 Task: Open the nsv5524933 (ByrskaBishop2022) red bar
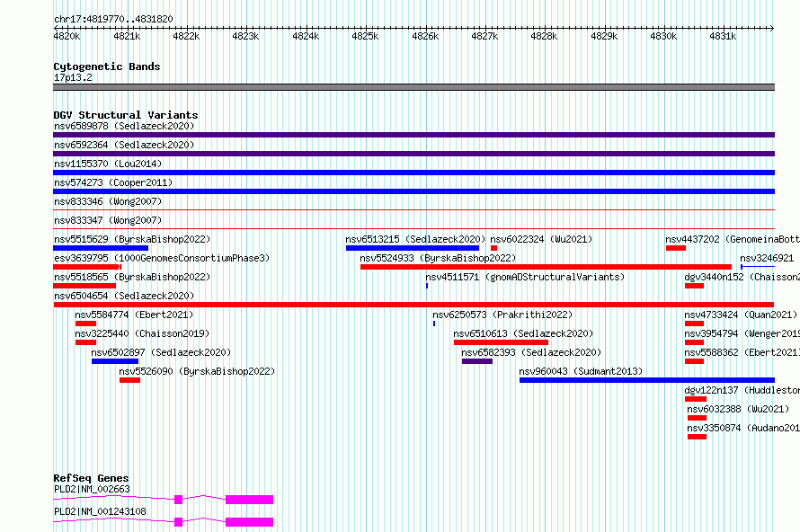(546, 267)
